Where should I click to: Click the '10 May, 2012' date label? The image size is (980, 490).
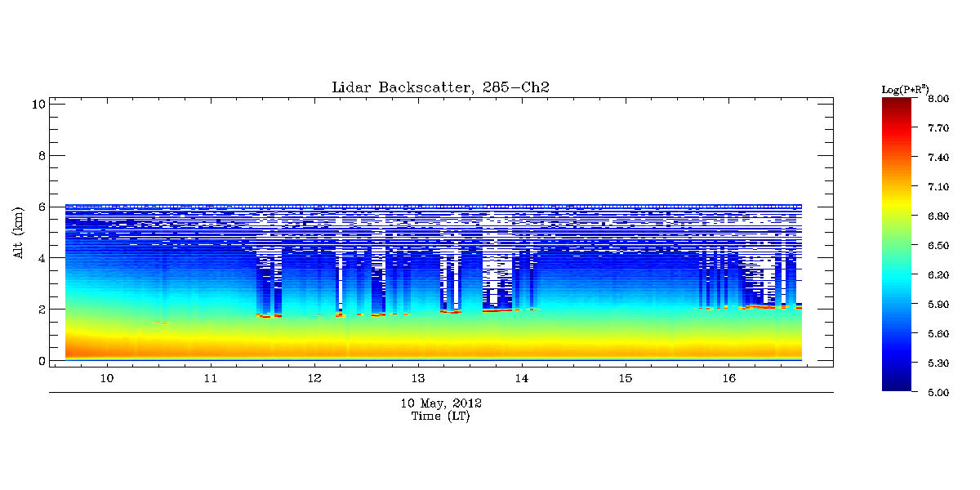440,403
